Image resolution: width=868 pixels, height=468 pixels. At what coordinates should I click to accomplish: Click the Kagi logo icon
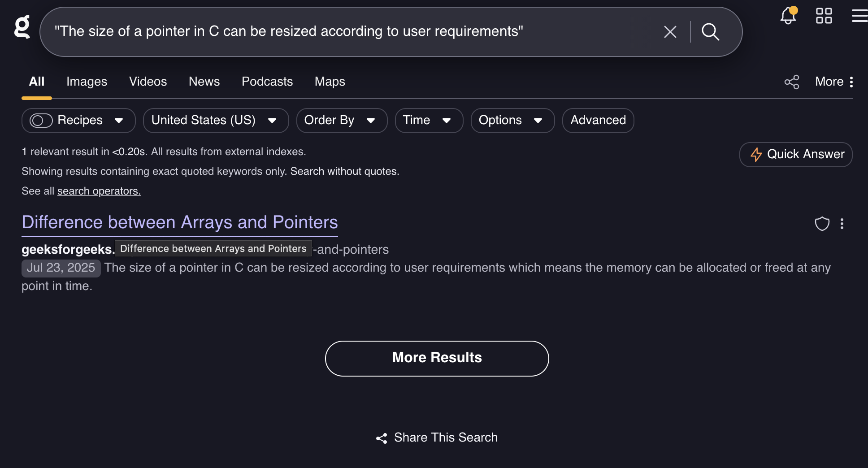click(22, 27)
